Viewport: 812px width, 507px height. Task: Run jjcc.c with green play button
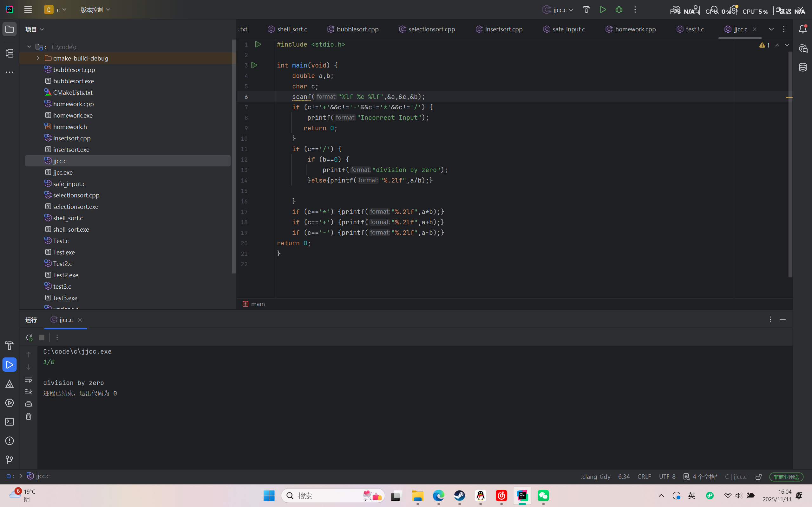tap(603, 10)
